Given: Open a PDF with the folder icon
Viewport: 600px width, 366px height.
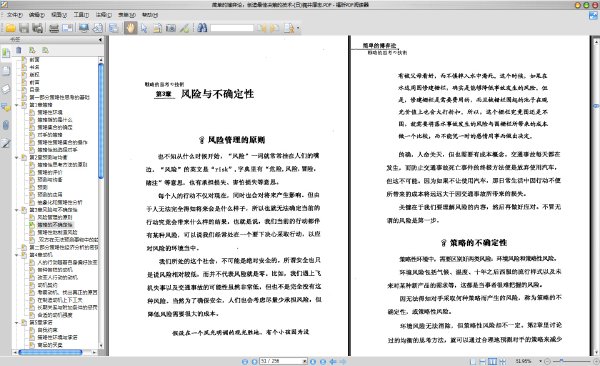Looking at the screenshot, I should [10, 28].
